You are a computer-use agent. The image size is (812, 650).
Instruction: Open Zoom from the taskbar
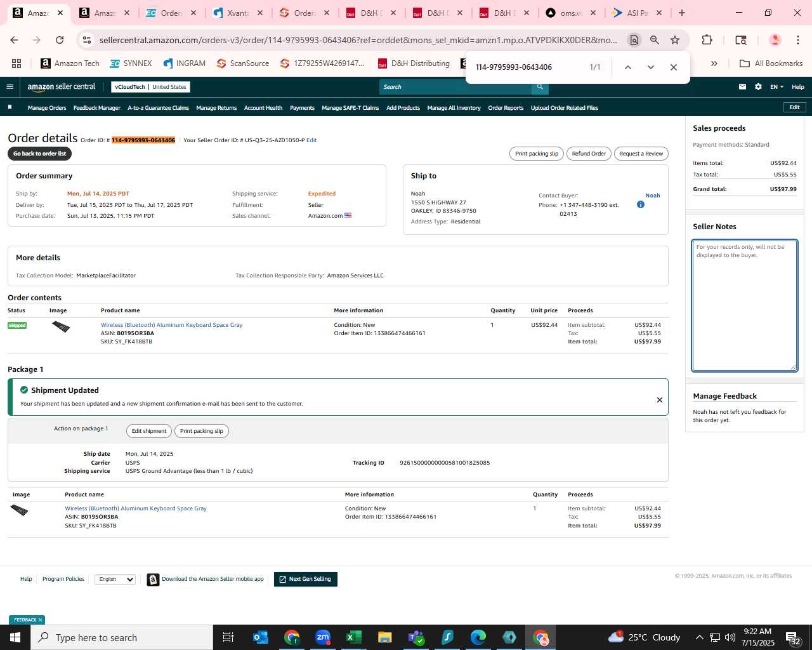tap(323, 637)
